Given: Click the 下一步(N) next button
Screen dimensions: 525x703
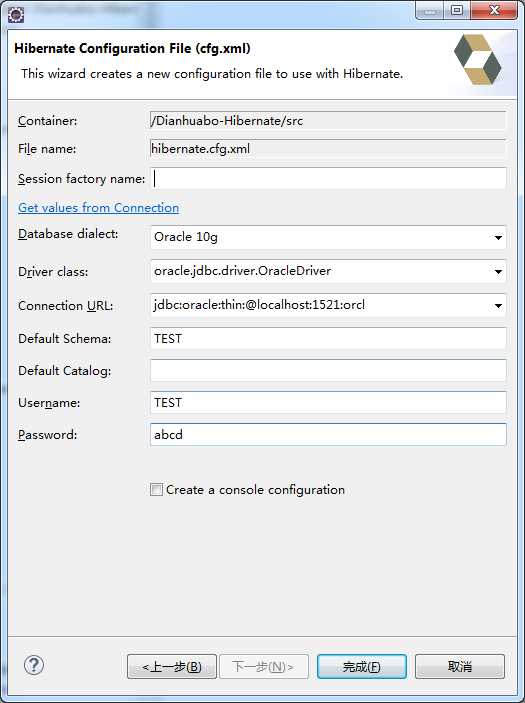Looking at the screenshot, I should 263,667.
